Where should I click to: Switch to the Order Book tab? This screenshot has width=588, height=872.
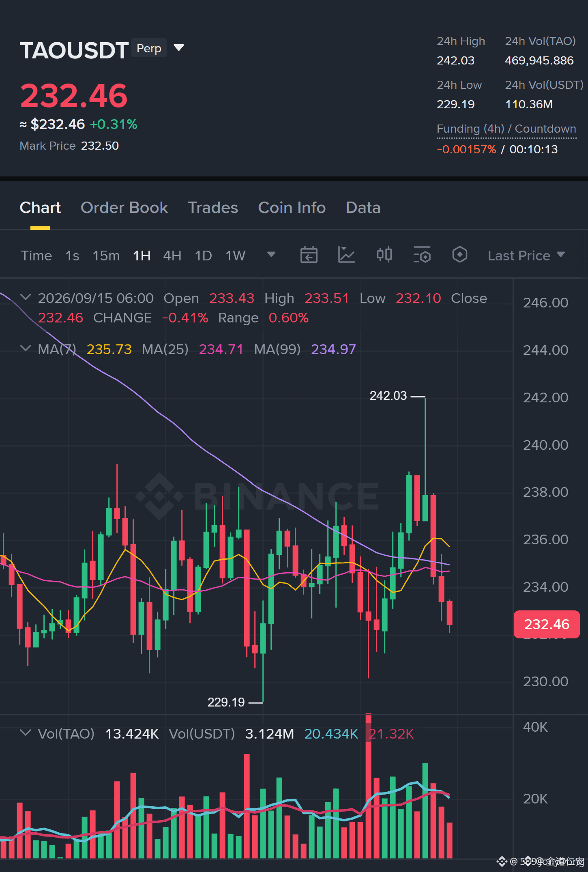[x=124, y=208]
